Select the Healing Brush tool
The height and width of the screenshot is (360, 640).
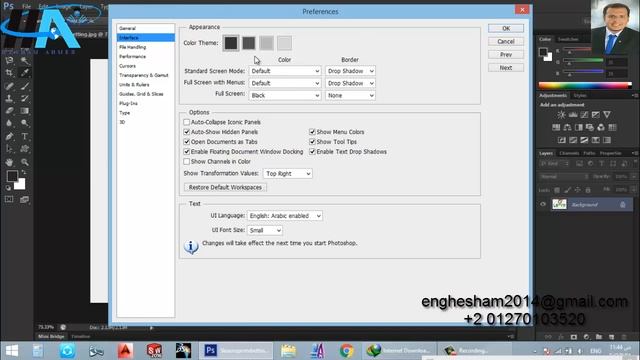[x=9, y=86]
